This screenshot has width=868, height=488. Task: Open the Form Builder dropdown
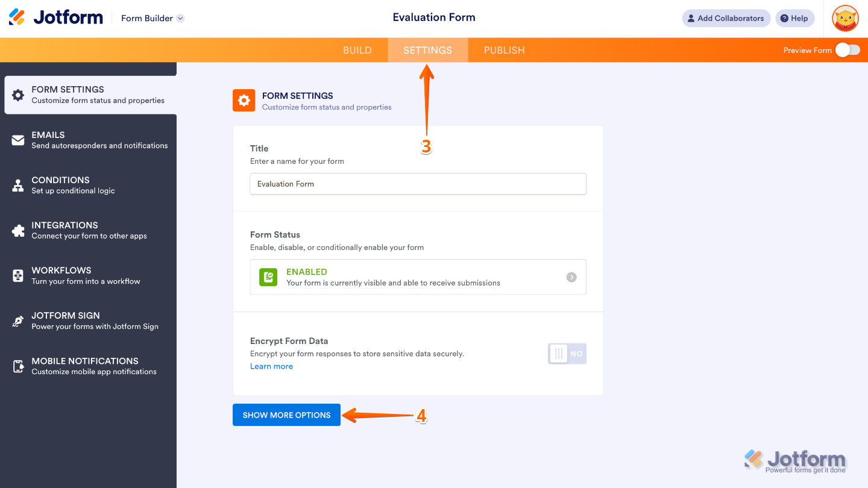153,19
